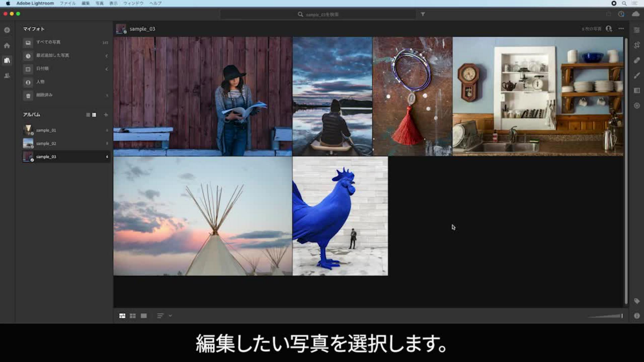Open the Home icon in sidebar
This screenshot has width=644, height=362.
coord(7,46)
